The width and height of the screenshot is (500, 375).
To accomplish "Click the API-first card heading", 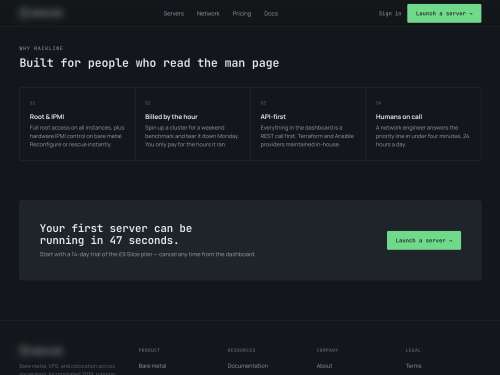I will tap(273, 117).
